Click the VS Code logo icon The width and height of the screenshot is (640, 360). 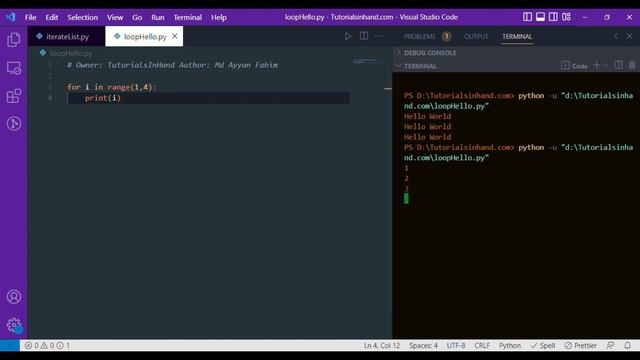11,17
